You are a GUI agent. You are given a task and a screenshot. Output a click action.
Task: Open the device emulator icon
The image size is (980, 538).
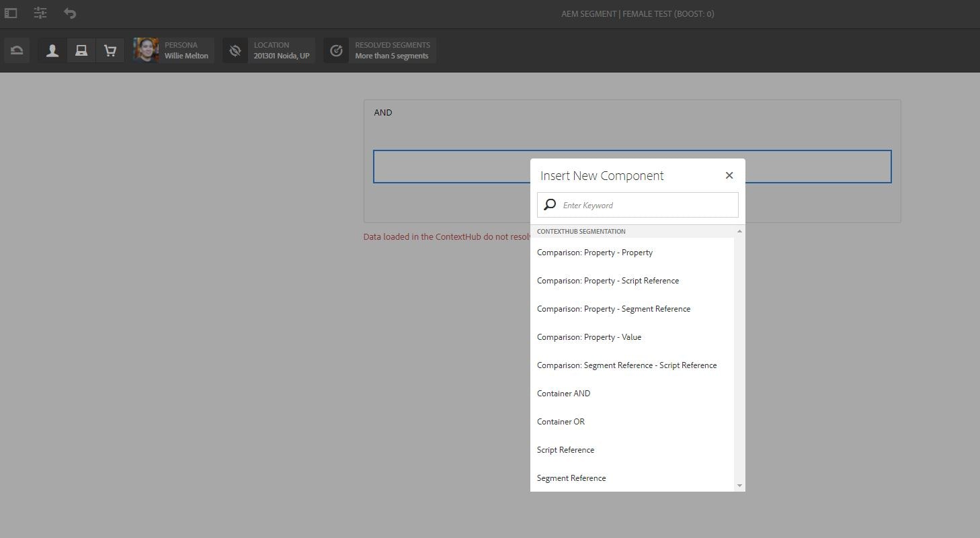pos(81,50)
